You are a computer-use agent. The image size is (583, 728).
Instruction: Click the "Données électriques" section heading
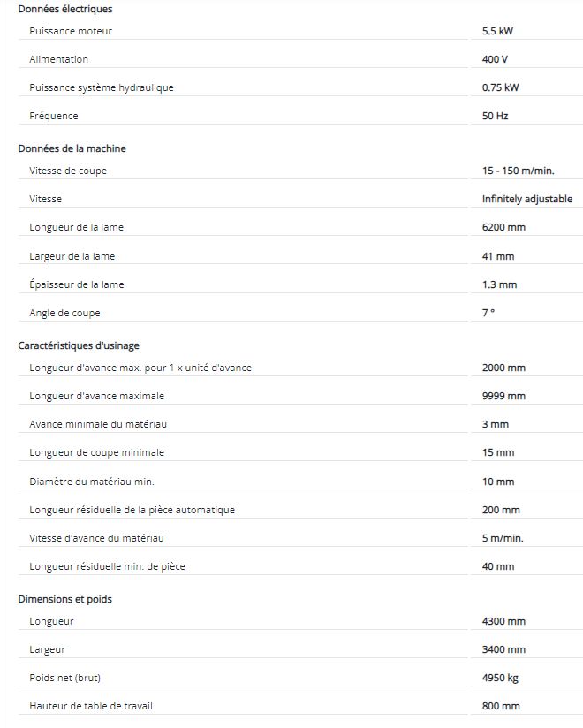(65, 9)
